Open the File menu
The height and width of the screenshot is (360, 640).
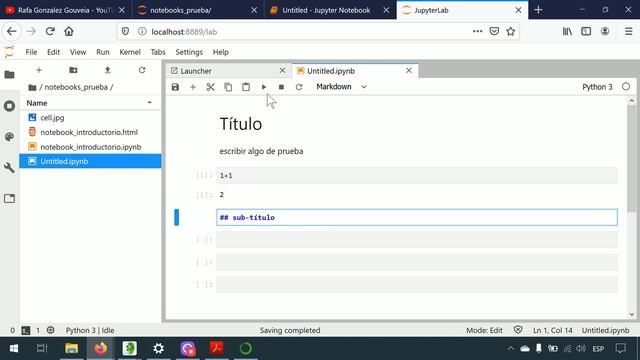(31, 52)
